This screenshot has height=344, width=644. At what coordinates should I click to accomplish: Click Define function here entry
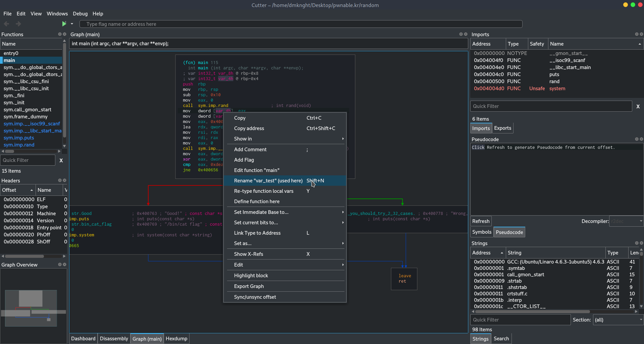tap(285, 202)
